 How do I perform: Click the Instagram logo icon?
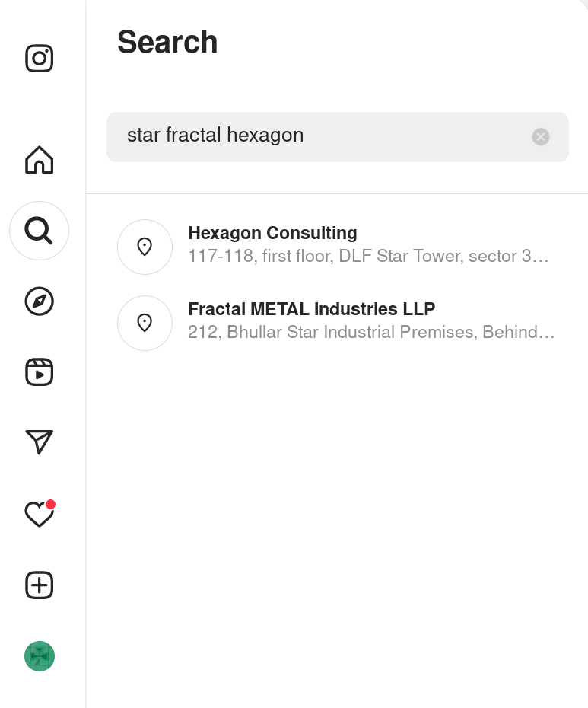click(40, 59)
